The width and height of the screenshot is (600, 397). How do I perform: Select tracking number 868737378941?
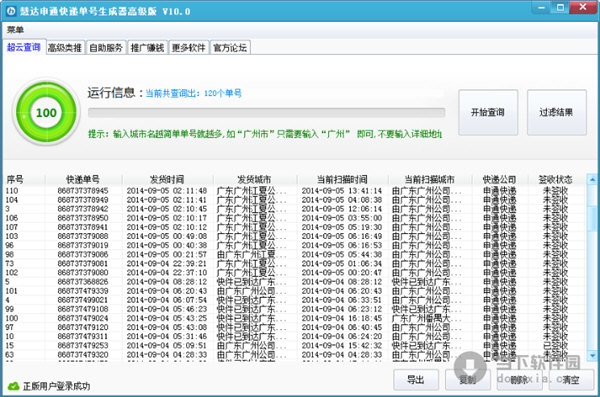click(83, 227)
